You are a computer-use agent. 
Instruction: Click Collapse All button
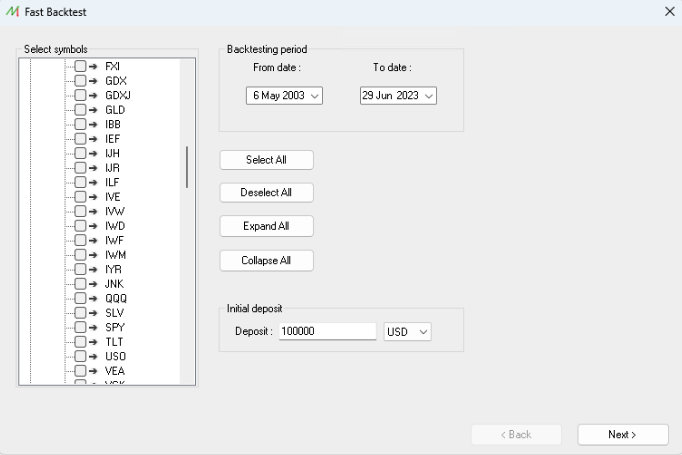(266, 260)
